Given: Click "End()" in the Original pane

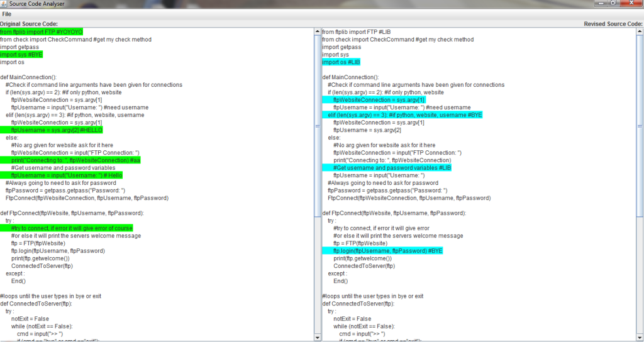Looking at the screenshot, I should [x=18, y=281].
